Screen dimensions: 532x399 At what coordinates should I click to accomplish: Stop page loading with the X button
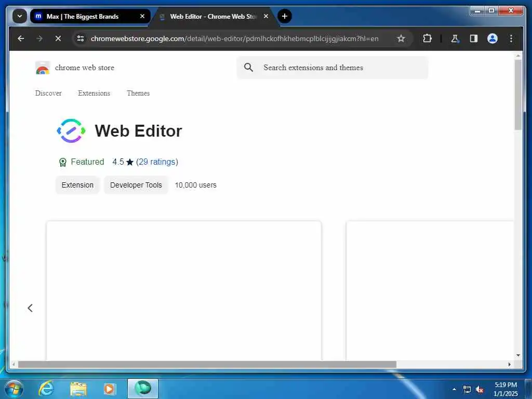coord(58,38)
